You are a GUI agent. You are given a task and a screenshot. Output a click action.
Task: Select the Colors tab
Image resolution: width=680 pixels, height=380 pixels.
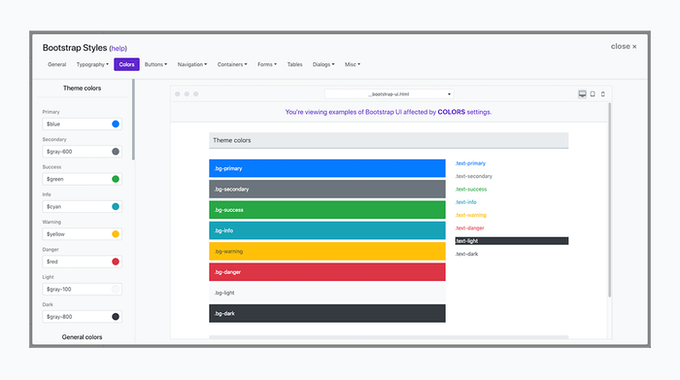[x=127, y=64]
